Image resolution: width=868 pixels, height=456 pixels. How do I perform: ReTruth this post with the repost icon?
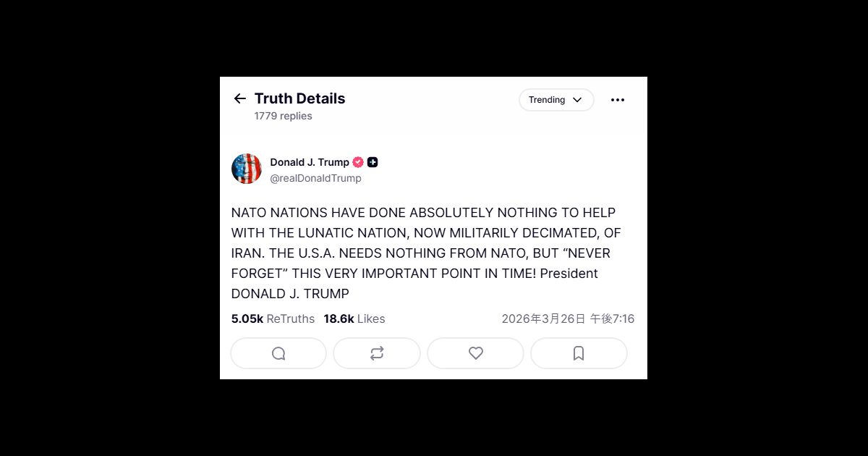[377, 353]
